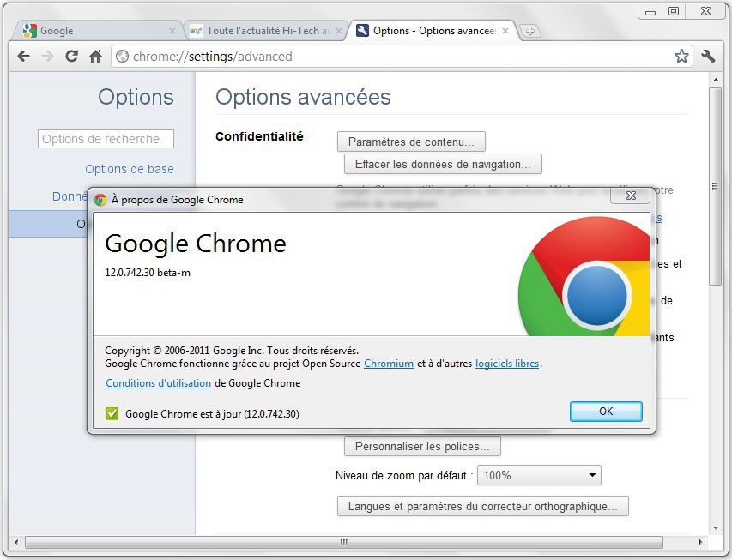The image size is (732, 560).
Task: Click the Options sidebar heading
Action: pos(136,97)
